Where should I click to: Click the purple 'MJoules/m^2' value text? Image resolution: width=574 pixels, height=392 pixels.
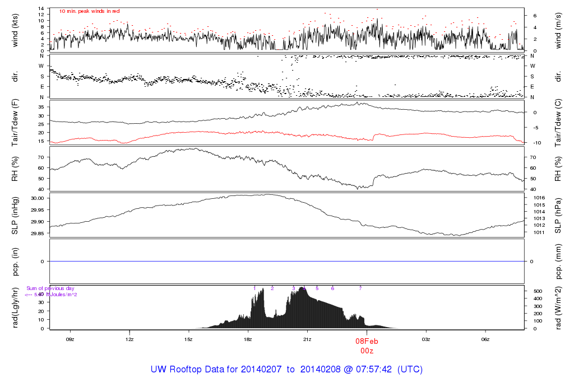coord(61,295)
